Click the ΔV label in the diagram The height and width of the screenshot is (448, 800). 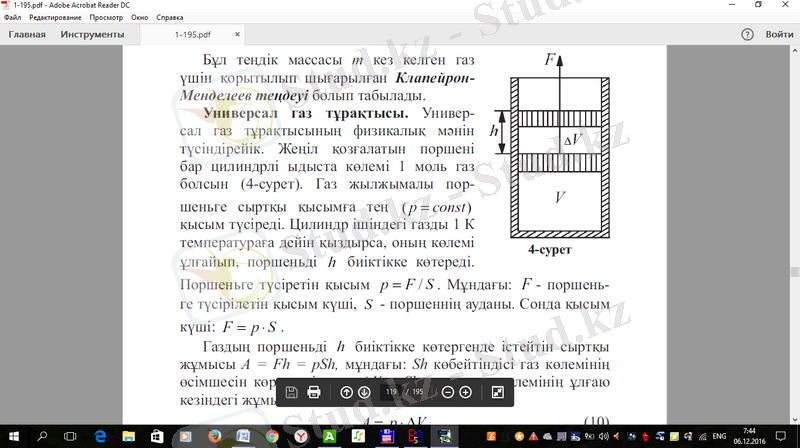click(x=573, y=139)
